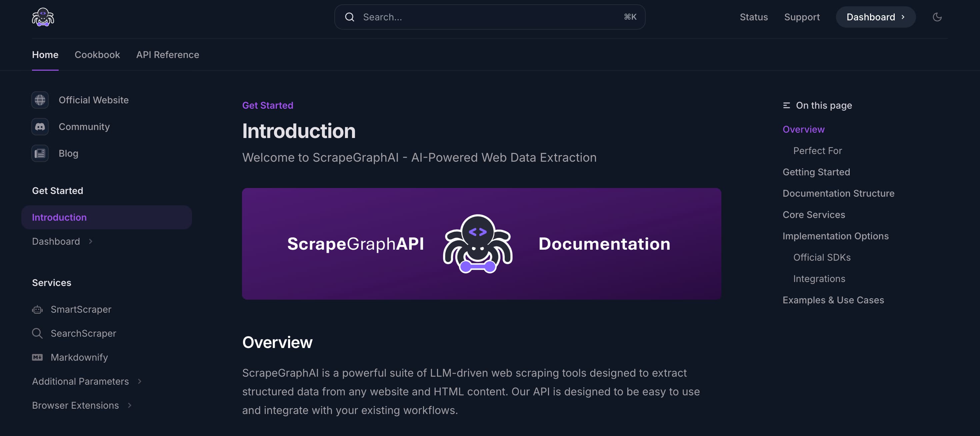980x436 pixels.
Task: Open the Dashboard button in header
Action: [x=875, y=17]
